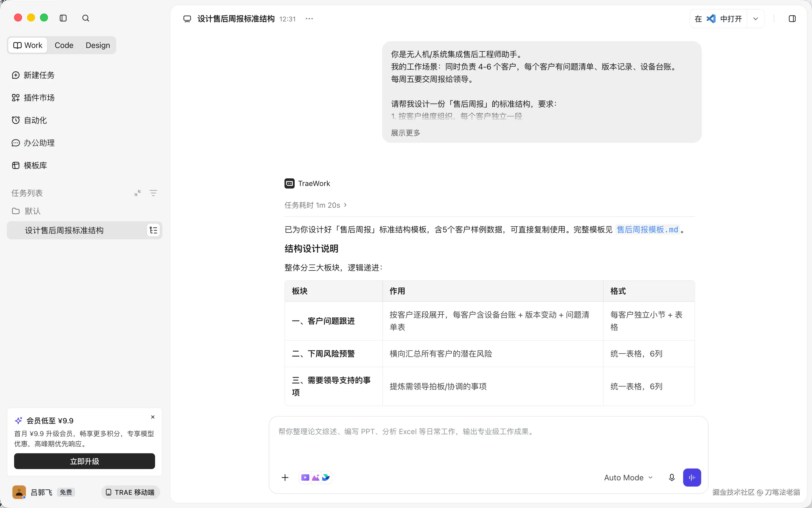Open search with magnifier icon
812x508 pixels.
(x=85, y=18)
